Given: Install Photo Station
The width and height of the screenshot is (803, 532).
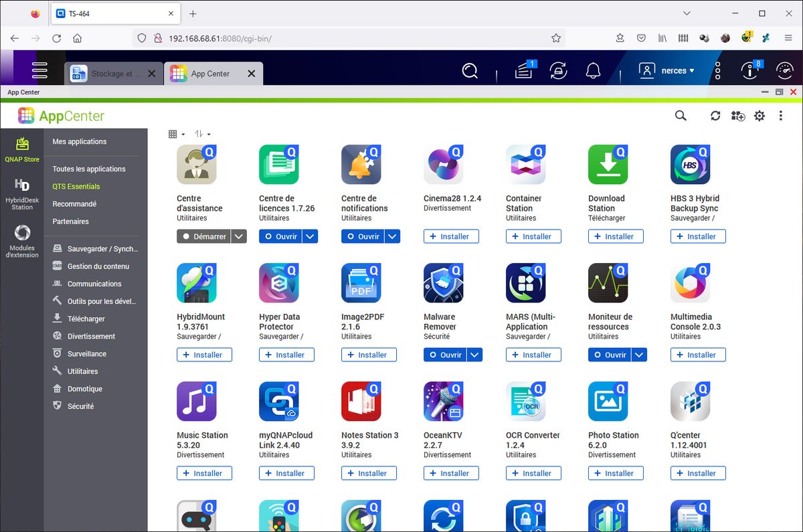Looking at the screenshot, I should click(616, 473).
